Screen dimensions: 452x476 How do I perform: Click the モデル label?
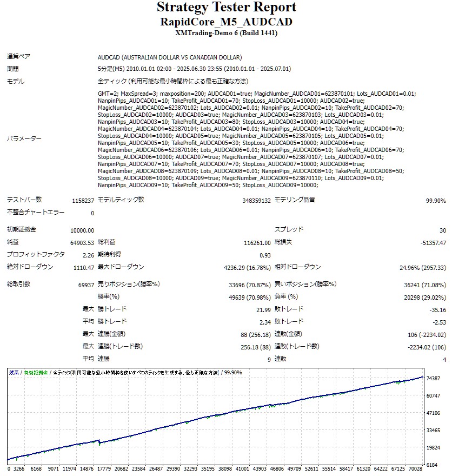16,81
